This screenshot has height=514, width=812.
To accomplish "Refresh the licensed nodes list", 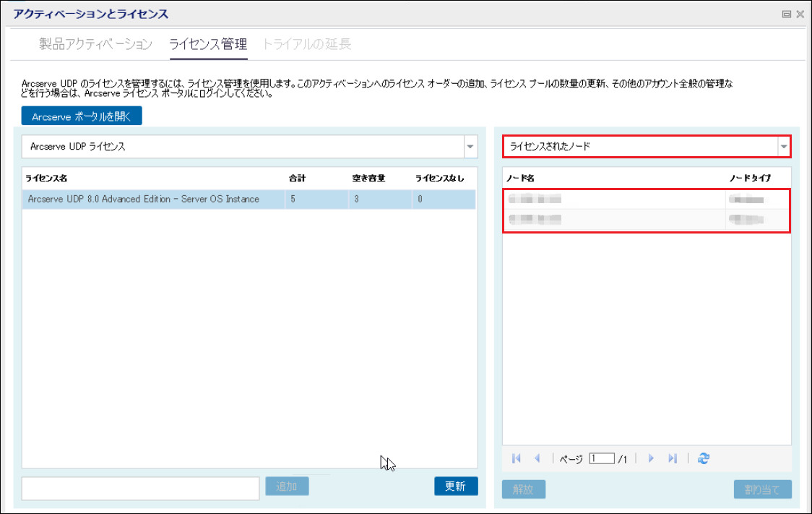I will [703, 458].
